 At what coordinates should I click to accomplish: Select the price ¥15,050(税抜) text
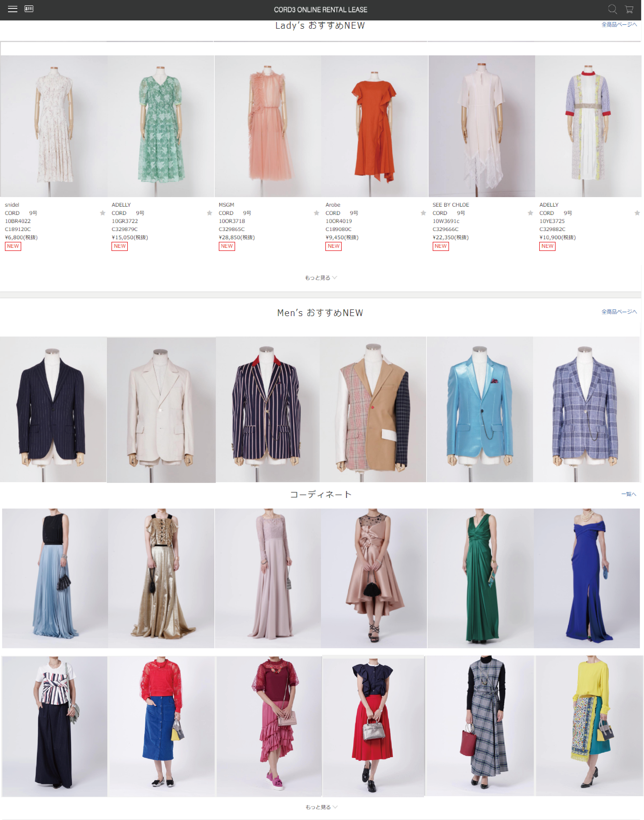pos(130,237)
